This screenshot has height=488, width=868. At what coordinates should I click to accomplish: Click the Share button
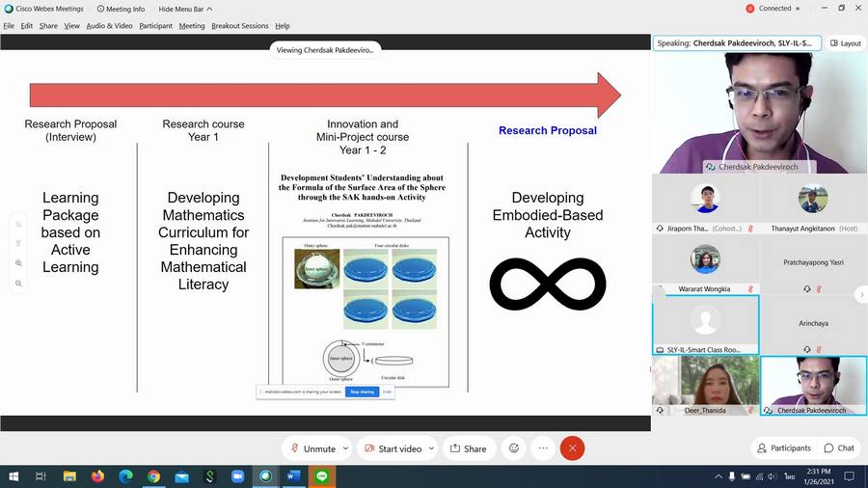point(468,448)
